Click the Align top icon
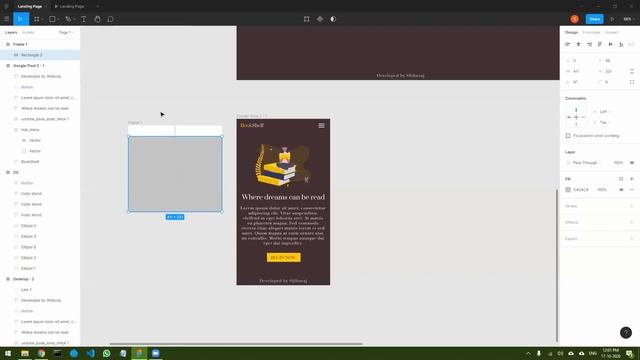Image resolution: width=640 pixels, height=360 pixels. point(600,44)
